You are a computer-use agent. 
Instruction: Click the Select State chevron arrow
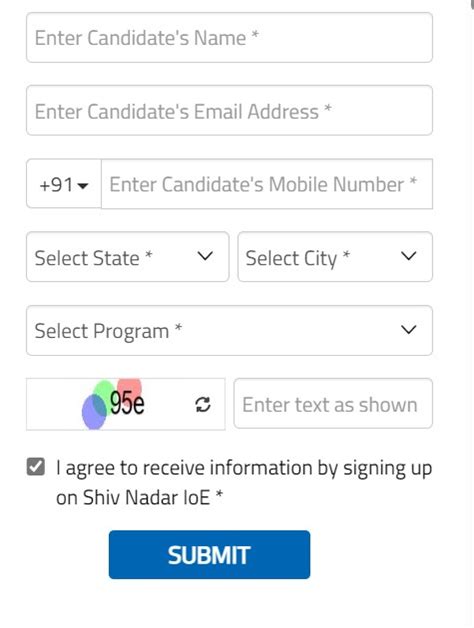[205, 256]
